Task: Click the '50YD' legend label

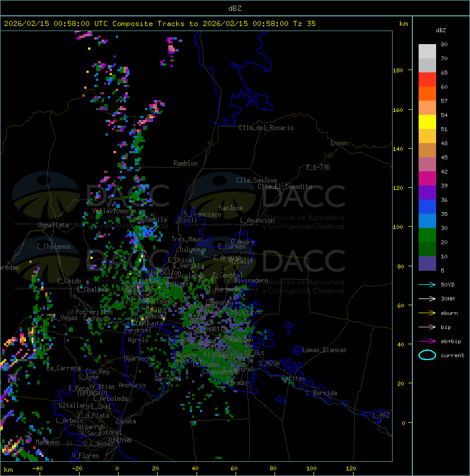Action: click(x=447, y=285)
